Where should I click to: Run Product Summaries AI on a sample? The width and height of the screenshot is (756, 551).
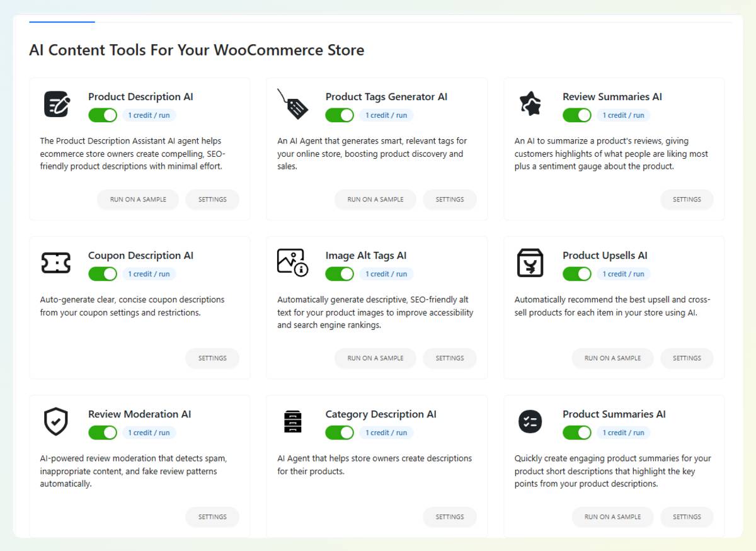[x=612, y=517]
